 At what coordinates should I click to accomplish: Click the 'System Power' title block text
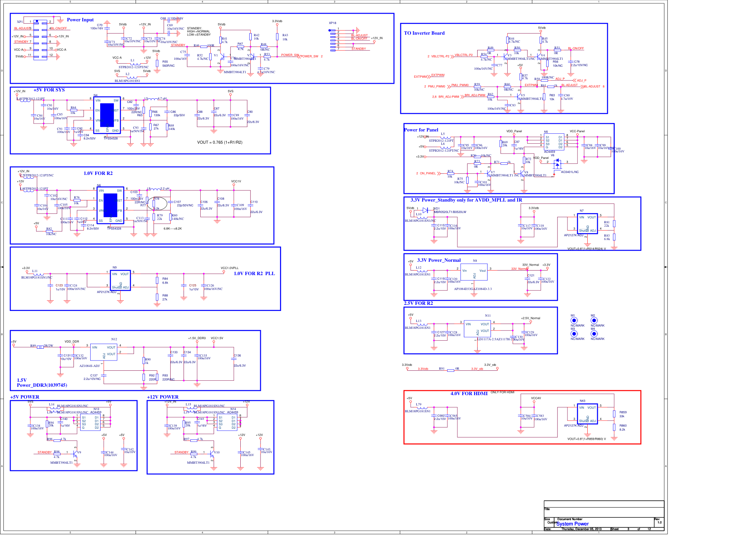point(572,524)
